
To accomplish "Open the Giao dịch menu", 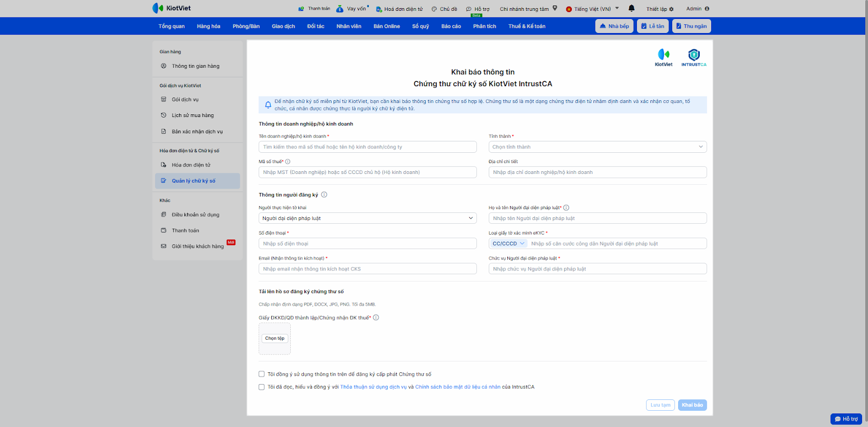I will [283, 26].
